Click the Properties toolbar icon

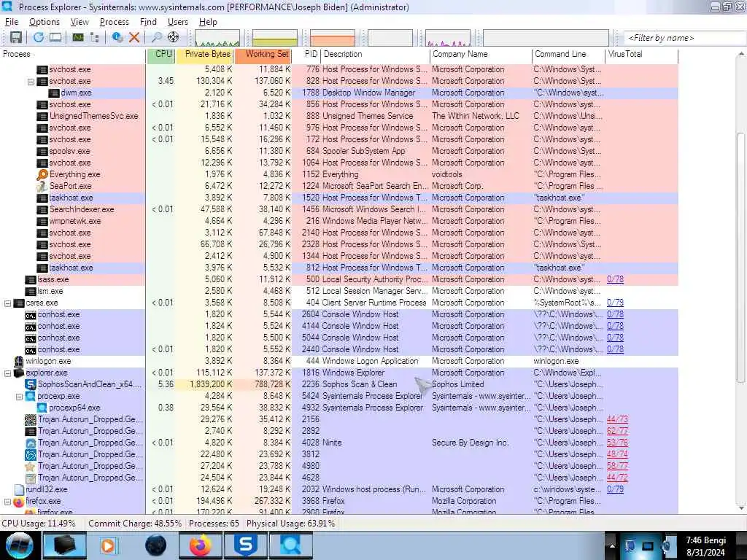(x=117, y=37)
